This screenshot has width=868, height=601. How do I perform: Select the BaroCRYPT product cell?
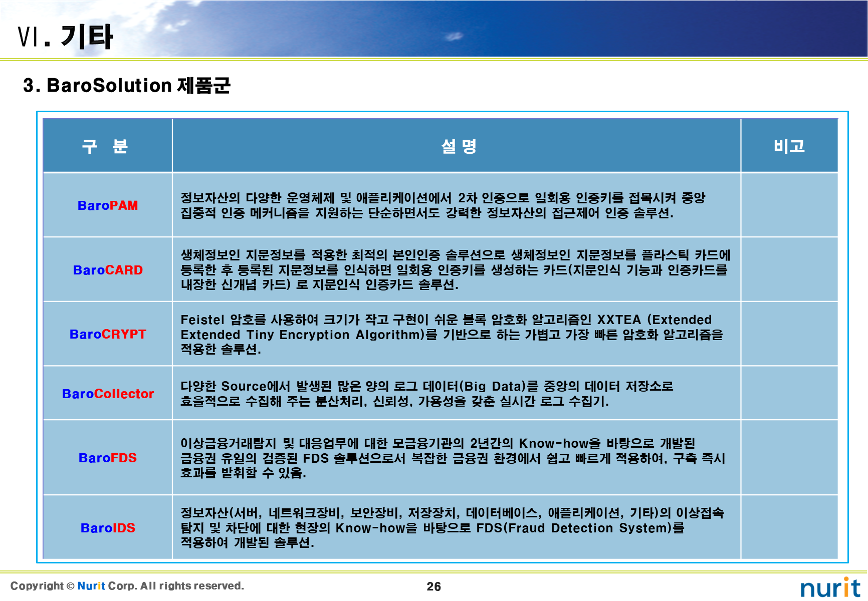click(108, 334)
